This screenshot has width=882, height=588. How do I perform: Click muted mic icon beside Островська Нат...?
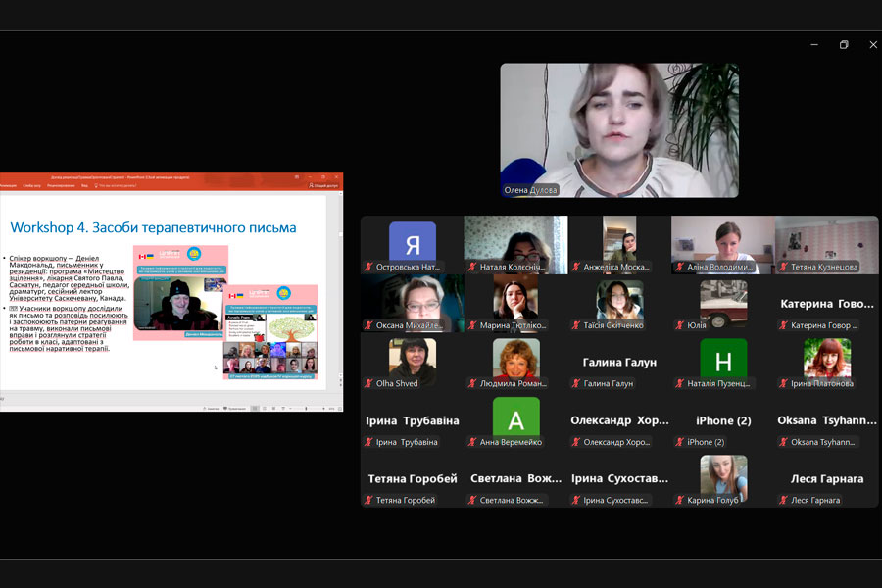369,267
